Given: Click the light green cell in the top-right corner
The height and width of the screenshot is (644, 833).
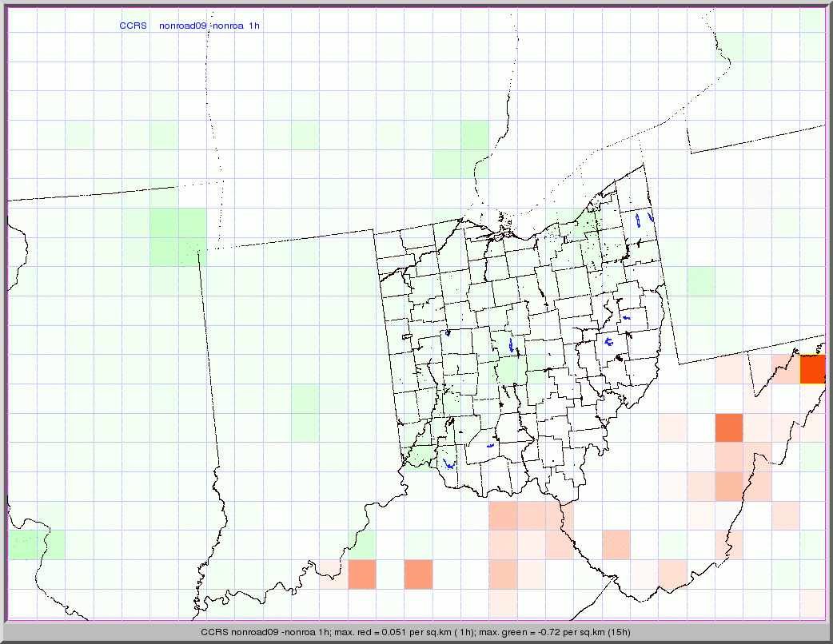Looking at the screenshot, I should [812, 20].
